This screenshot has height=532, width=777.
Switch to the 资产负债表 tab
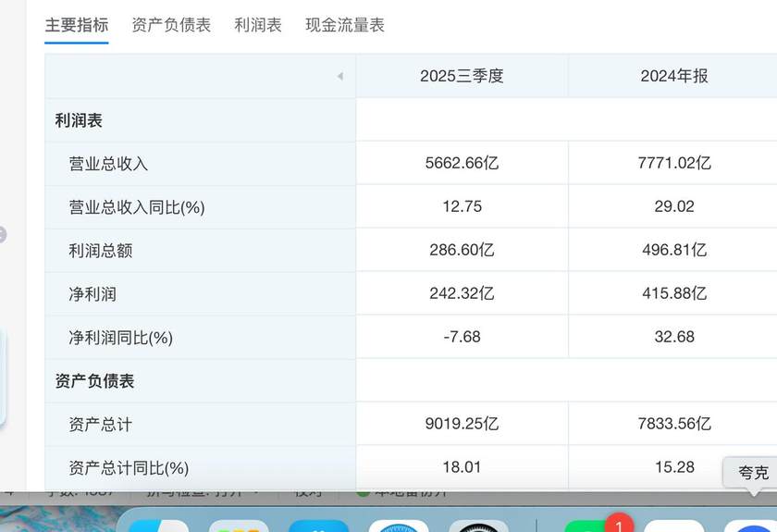pos(171,25)
